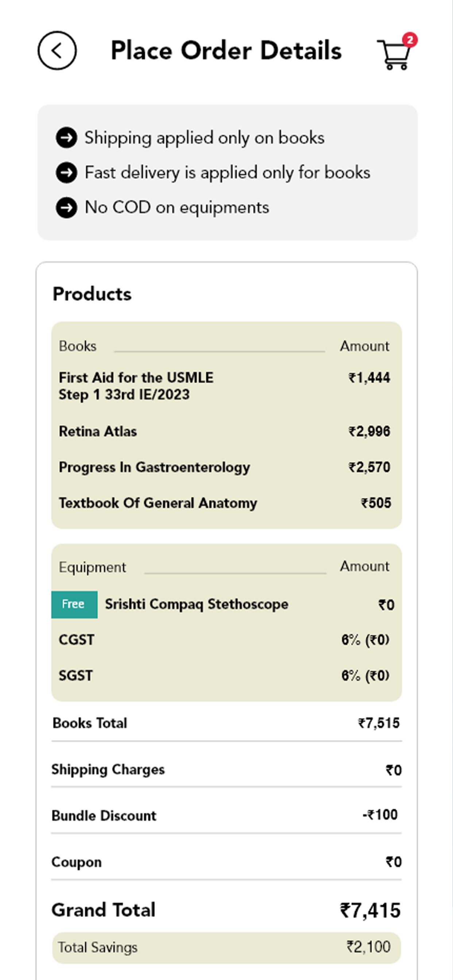
Task: Tap the Total Savings bar
Action: click(x=226, y=948)
